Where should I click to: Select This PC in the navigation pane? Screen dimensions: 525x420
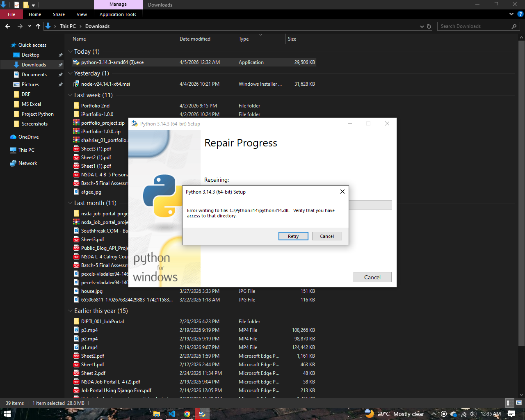26,150
